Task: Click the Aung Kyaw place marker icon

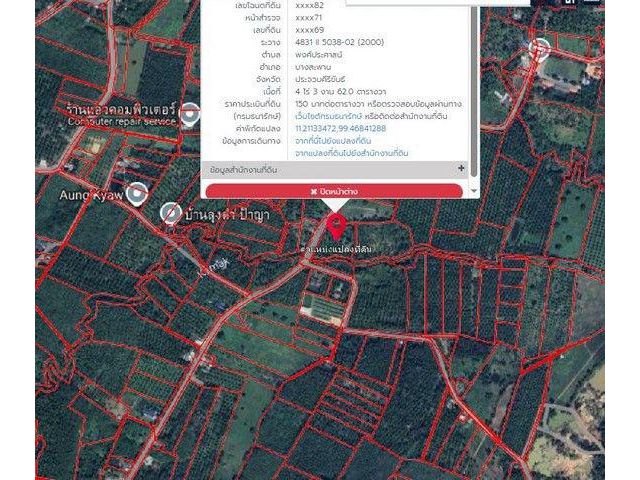Action: 137,193
